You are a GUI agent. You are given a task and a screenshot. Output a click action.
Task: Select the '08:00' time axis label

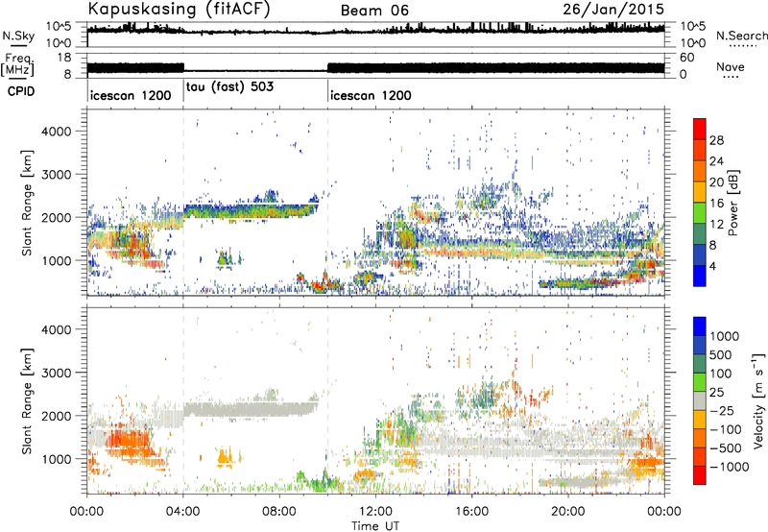click(279, 512)
